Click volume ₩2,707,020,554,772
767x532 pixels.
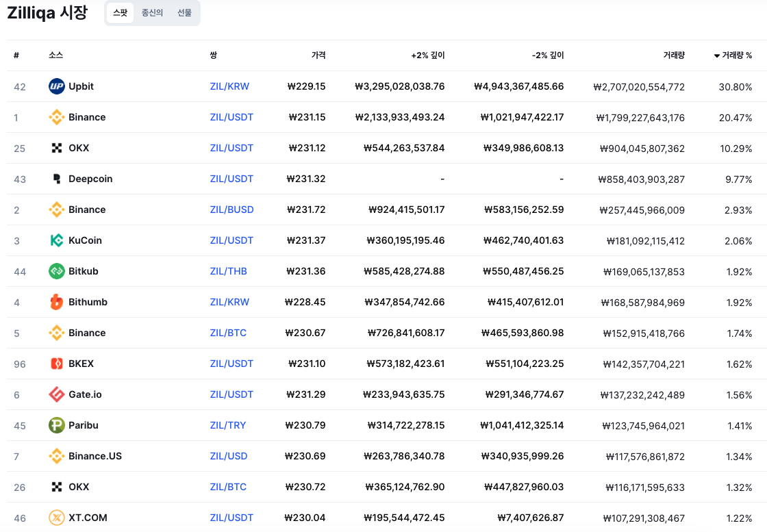(x=639, y=87)
